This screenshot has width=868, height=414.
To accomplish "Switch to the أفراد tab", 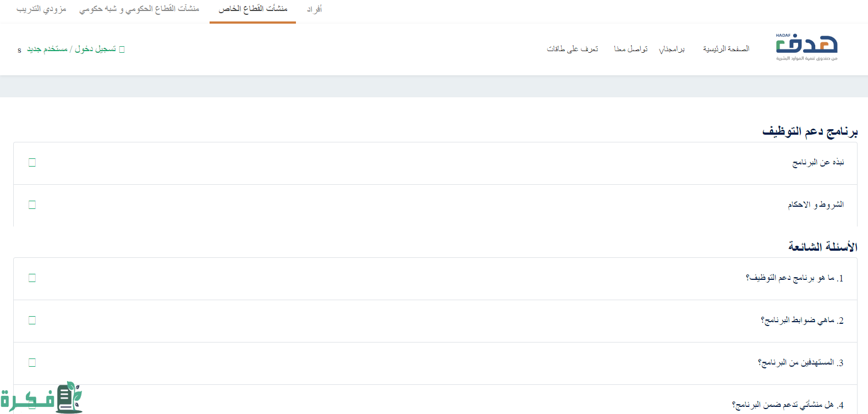I will [x=314, y=9].
